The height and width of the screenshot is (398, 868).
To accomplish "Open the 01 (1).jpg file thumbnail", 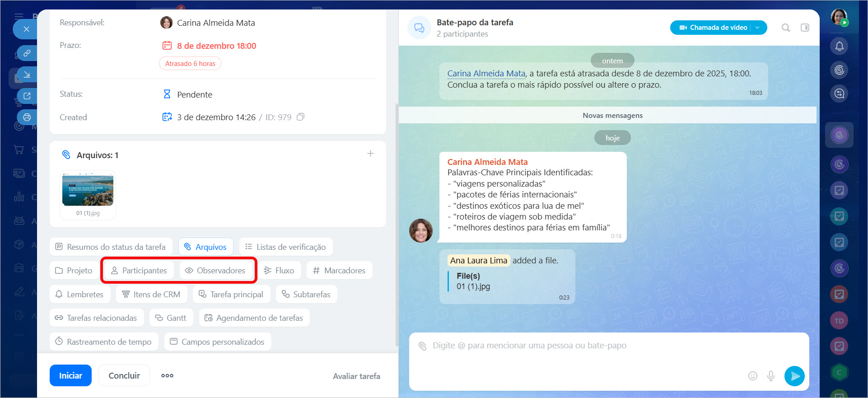I will pyautogui.click(x=88, y=191).
